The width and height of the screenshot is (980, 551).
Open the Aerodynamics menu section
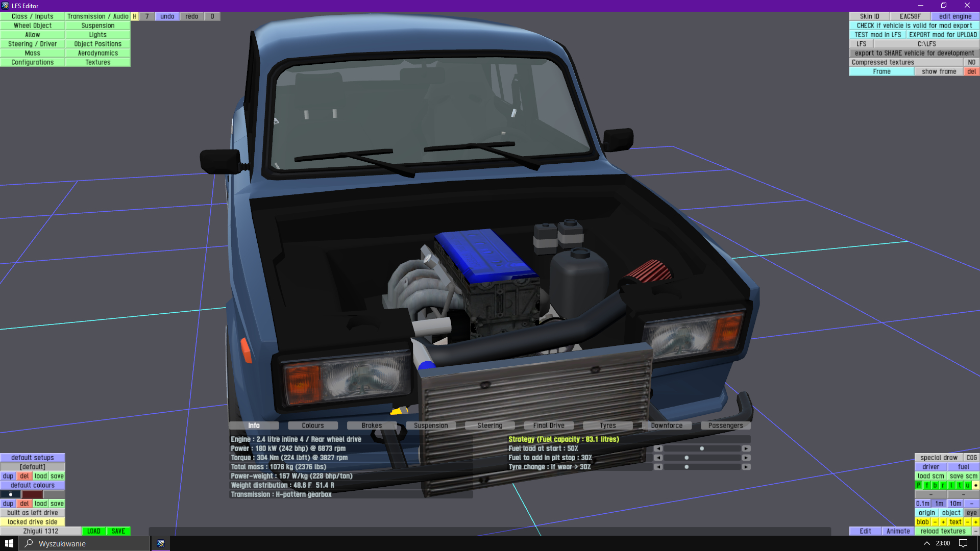[98, 53]
